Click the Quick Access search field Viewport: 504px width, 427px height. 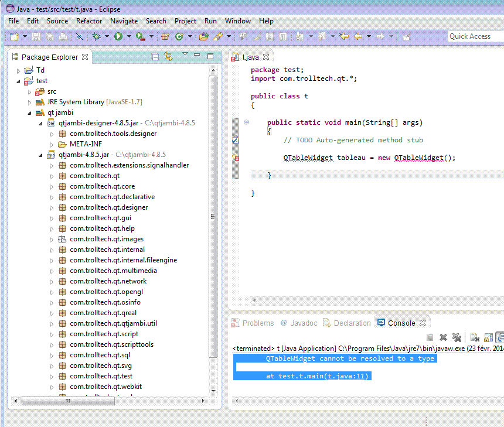click(x=476, y=36)
